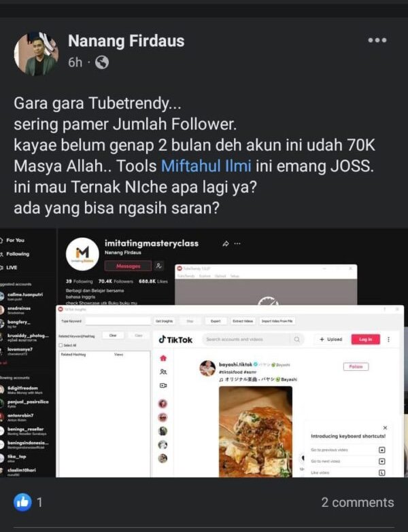Open the 2 comments link

click(x=358, y=502)
